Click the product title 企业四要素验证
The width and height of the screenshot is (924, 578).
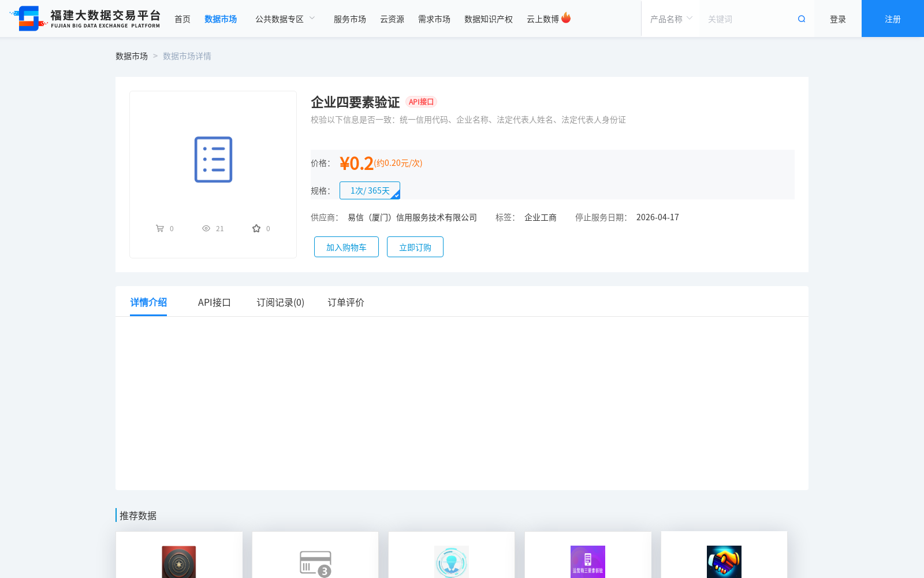coord(355,102)
